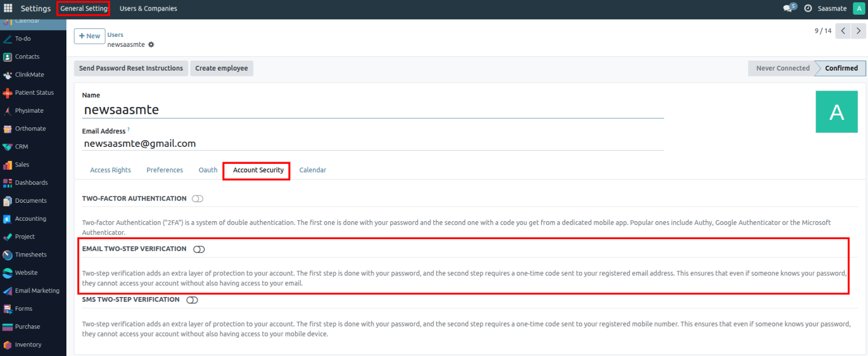
Task: Open the Preferences tab
Action: coord(164,170)
